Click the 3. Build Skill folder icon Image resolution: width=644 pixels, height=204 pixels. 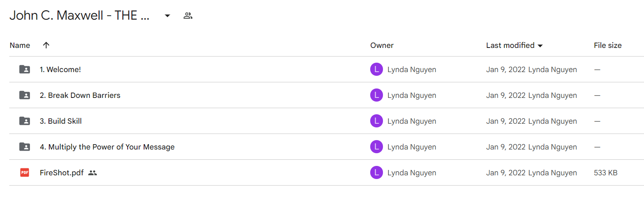click(x=25, y=121)
